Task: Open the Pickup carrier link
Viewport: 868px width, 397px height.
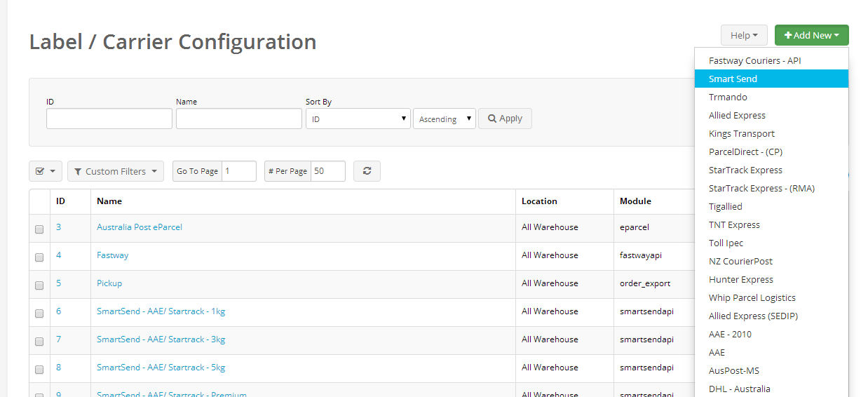Action: (109, 283)
